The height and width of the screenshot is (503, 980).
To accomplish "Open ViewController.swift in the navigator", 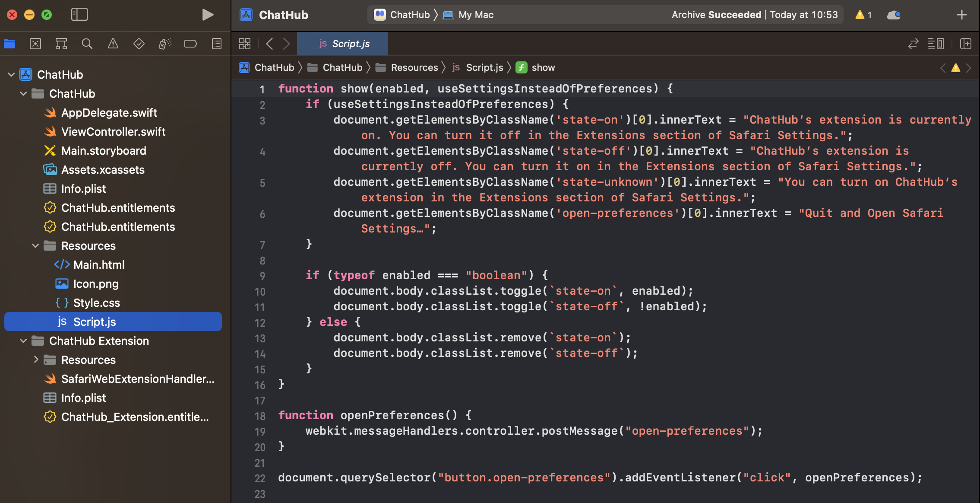I will pos(113,132).
